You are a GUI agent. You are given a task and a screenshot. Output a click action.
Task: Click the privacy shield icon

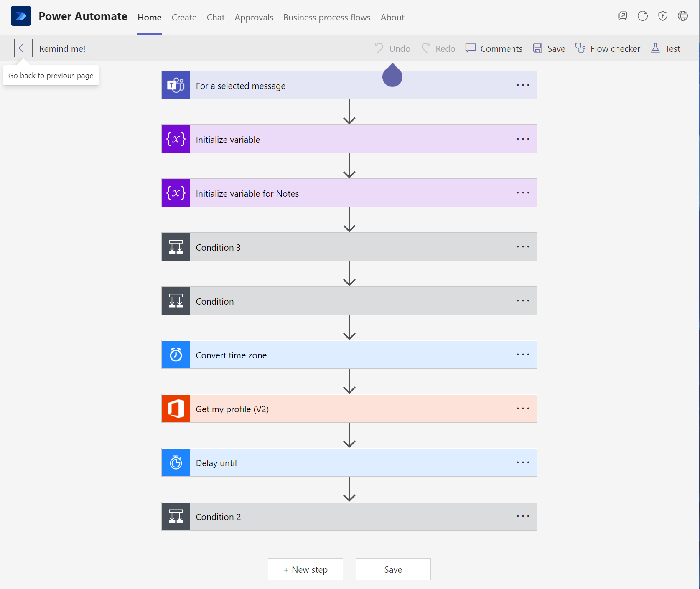click(x=662, y=16)
